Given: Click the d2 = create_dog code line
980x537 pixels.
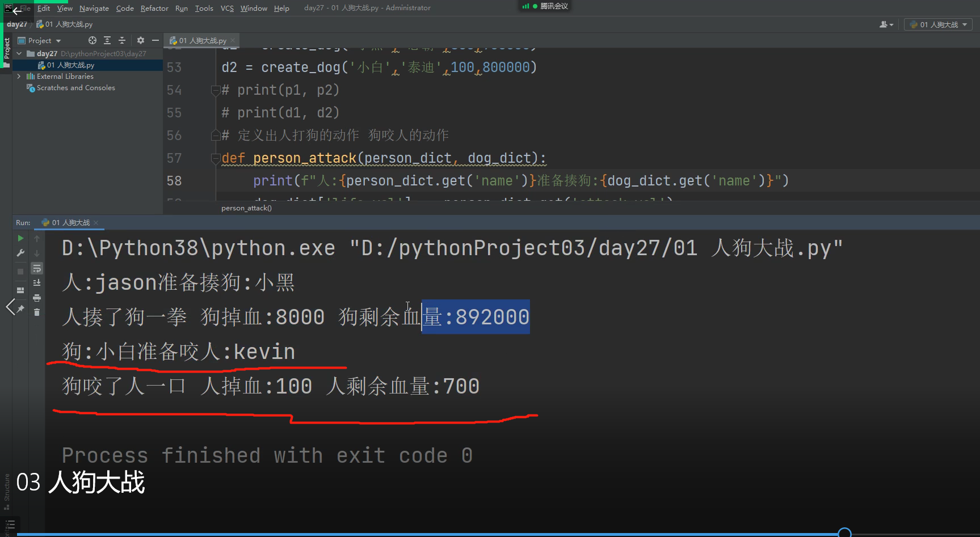Looking at the screenshot, I should tap(379, 67).
